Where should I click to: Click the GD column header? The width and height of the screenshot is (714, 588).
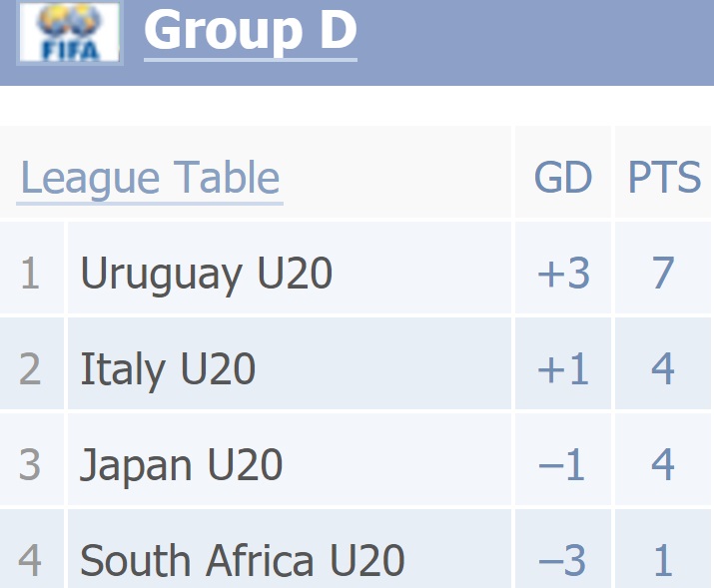click(563, 177)
